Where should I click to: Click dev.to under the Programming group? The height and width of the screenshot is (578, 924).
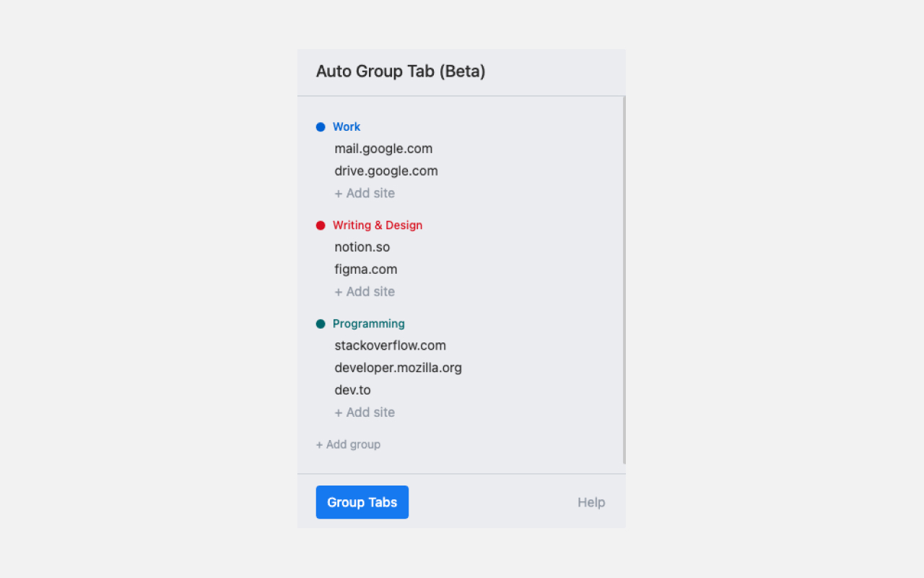[x=352, y=389]
